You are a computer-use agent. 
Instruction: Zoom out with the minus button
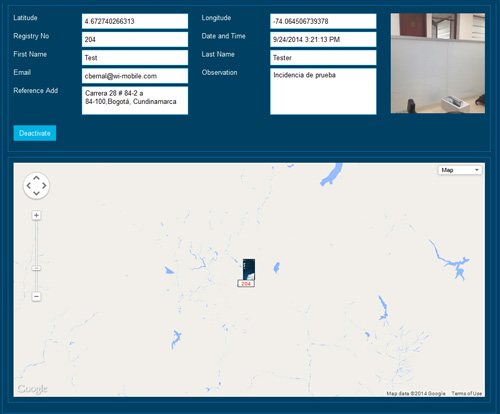[36, 296]
